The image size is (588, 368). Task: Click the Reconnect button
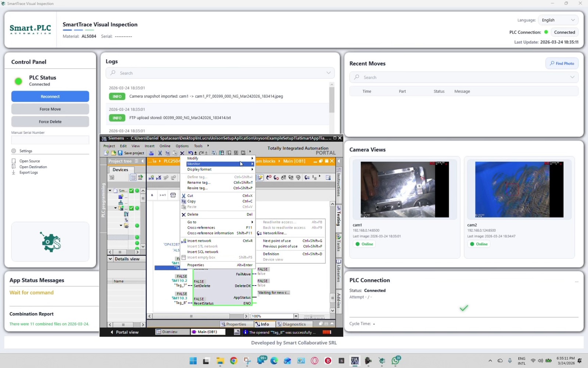50,96
